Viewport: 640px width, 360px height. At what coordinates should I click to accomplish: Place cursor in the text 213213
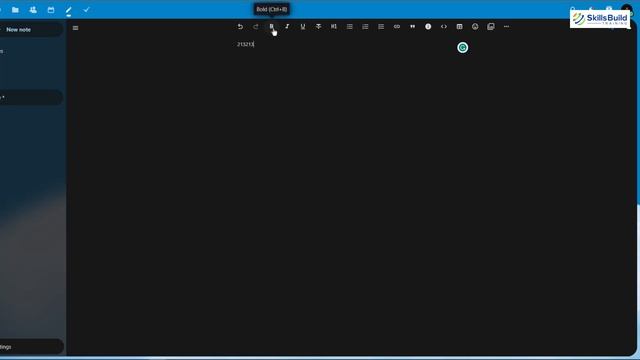pyautogui.click(x=245, y=44)
